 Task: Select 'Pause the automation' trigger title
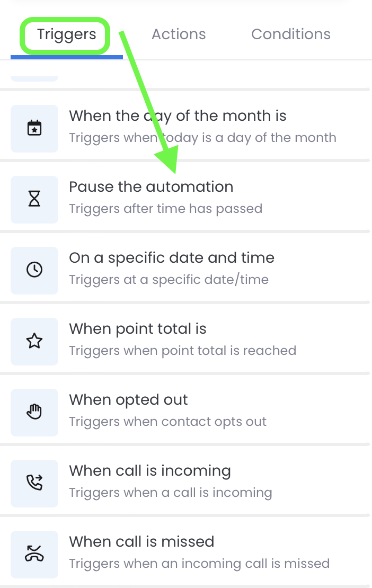point(151,187)
